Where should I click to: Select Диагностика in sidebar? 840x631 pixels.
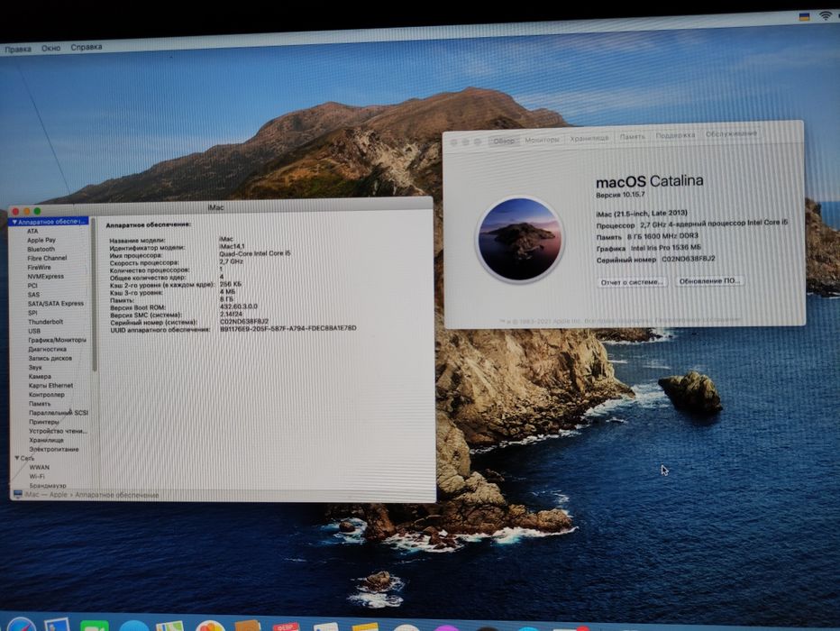[x=47, y=349]
